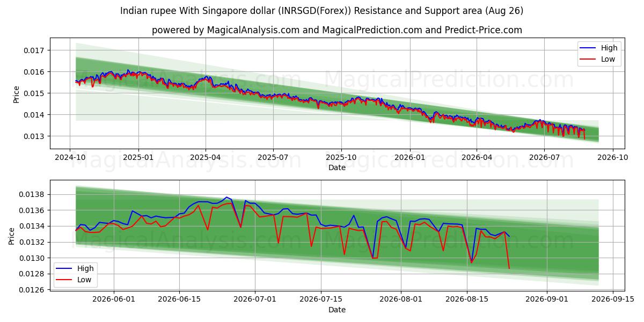644x322 pixels.
Task: Click the 'Date' axis label under top chart
Action: click(337, 168)
